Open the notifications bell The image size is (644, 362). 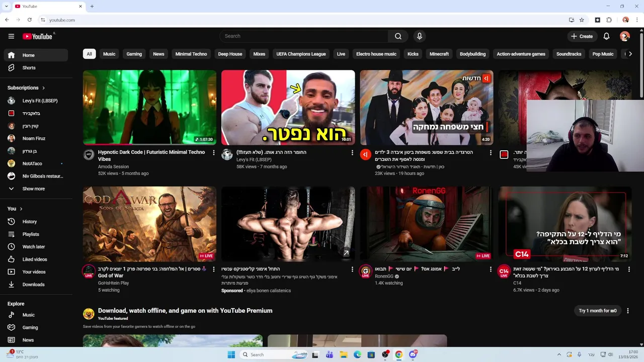pos(606,36)
